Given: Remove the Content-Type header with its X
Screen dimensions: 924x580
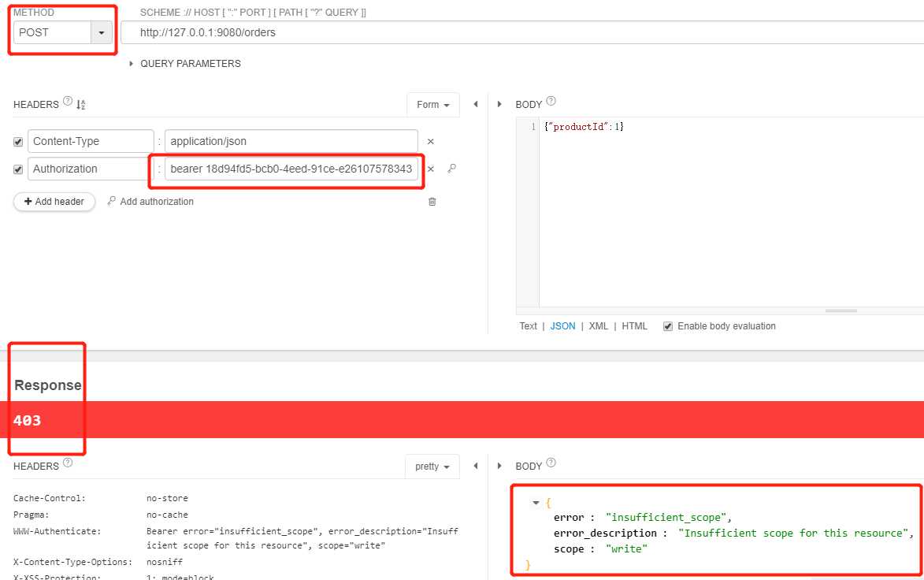Looking at the screenshot, I should [431, 142].
